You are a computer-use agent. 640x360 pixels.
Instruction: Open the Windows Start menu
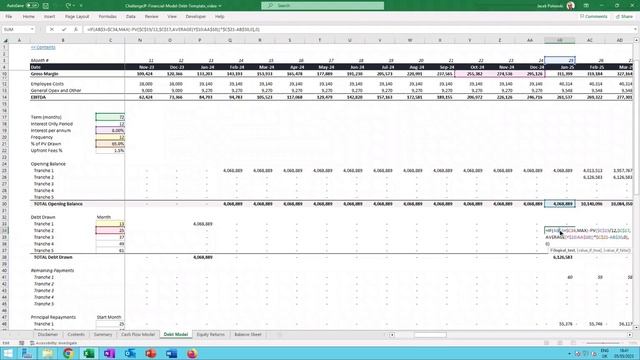[x=8, y=353]
